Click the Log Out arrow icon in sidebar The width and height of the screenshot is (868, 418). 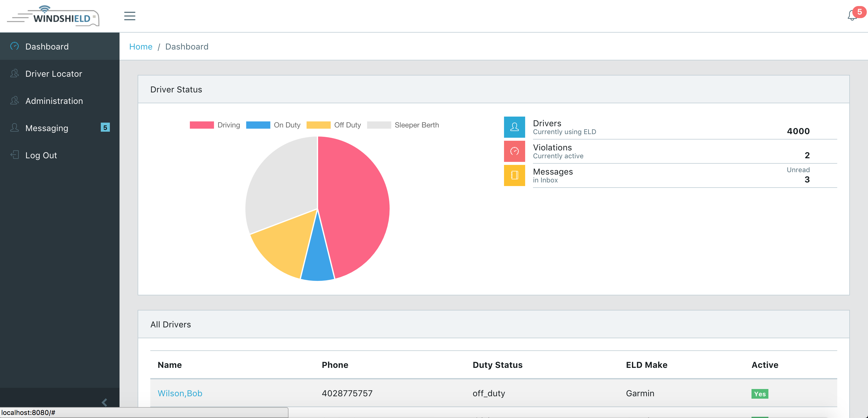14,155
